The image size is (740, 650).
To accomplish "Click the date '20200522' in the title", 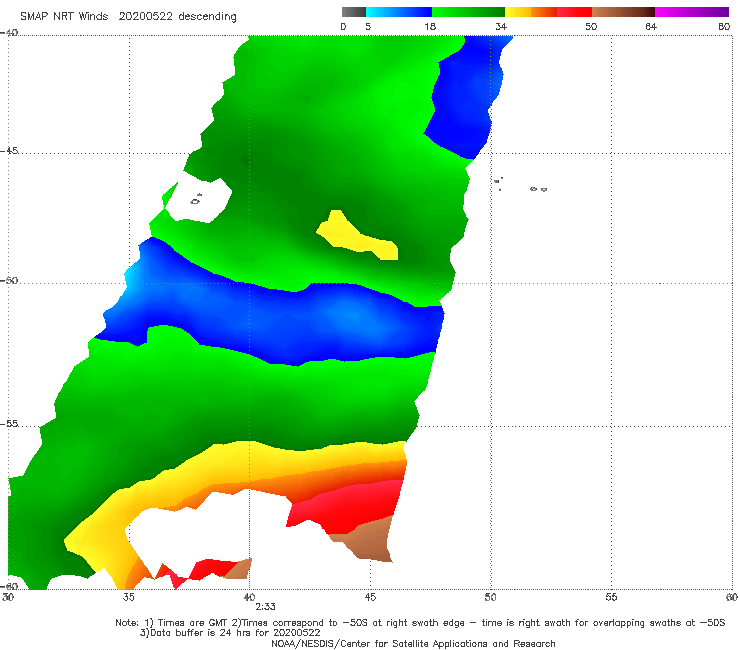I will [x=145, y=17].
